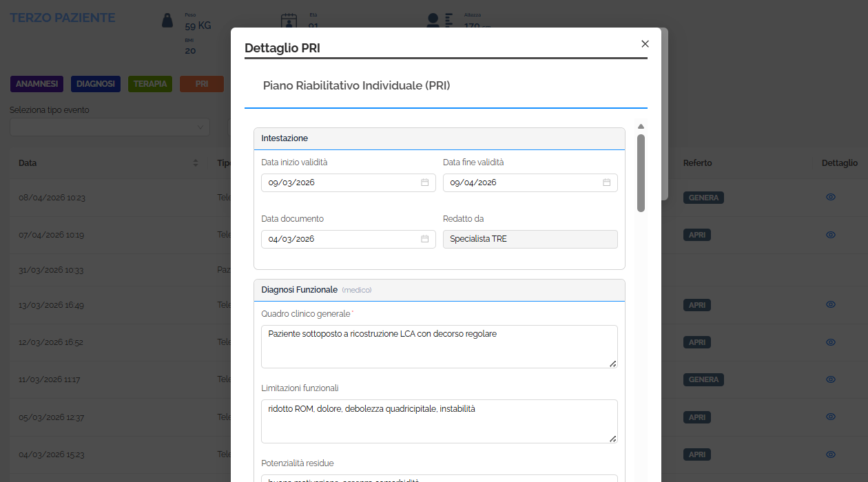Image resolution: width=868 pixels, height=482 pixels.
Task: Click GENERA on the 08/04/2026 row
Action: tap(703, 198)
